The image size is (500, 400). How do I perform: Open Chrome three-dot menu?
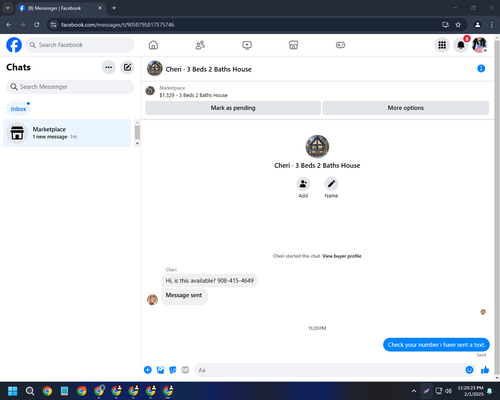point(492,25)
